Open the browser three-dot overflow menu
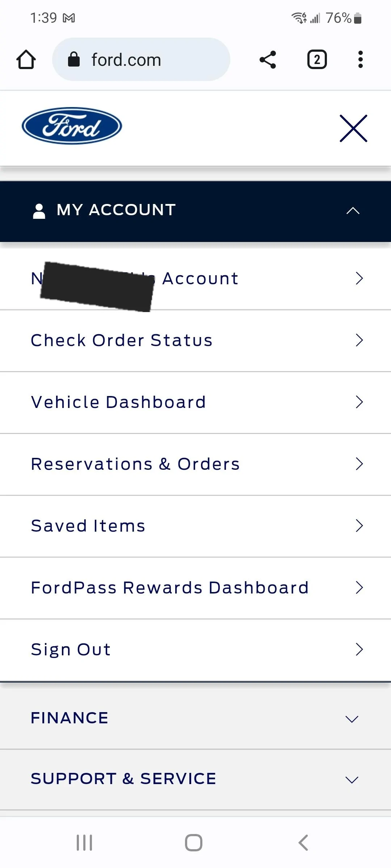391x868 pixels. 360,60
